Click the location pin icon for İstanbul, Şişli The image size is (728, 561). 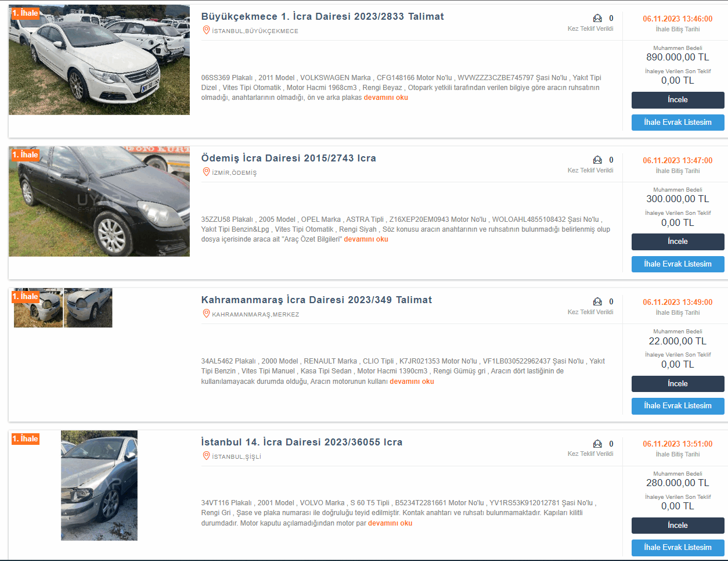click(206, 456)
